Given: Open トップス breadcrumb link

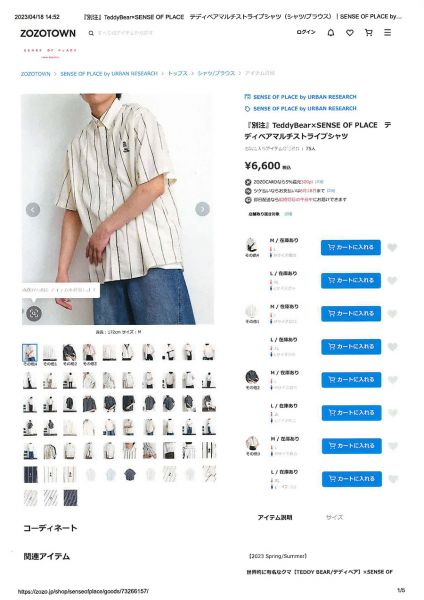Looking at the screenshot, I should [x=178, y=73].
